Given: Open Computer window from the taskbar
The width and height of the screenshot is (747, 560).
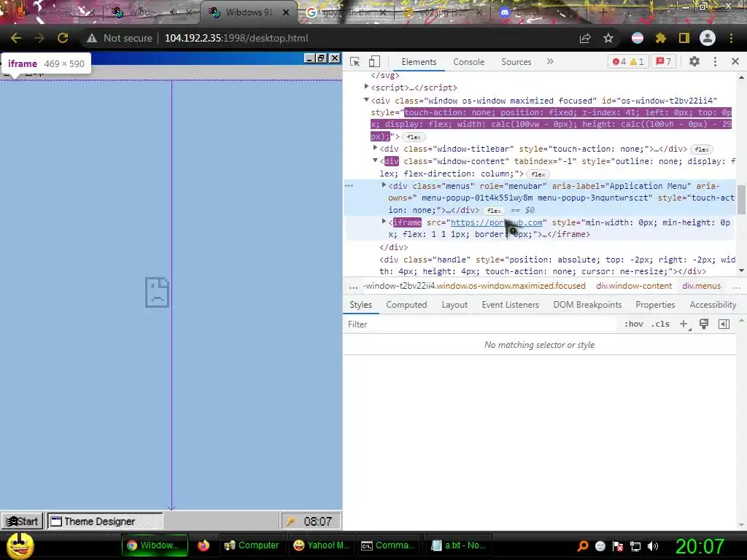Looking at the screenshot, I should point(251,545).
